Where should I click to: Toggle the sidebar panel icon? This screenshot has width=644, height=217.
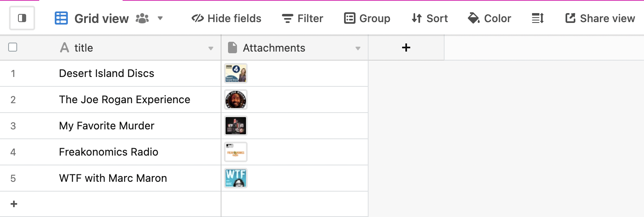pyautogui.click(x=22, y=18)
